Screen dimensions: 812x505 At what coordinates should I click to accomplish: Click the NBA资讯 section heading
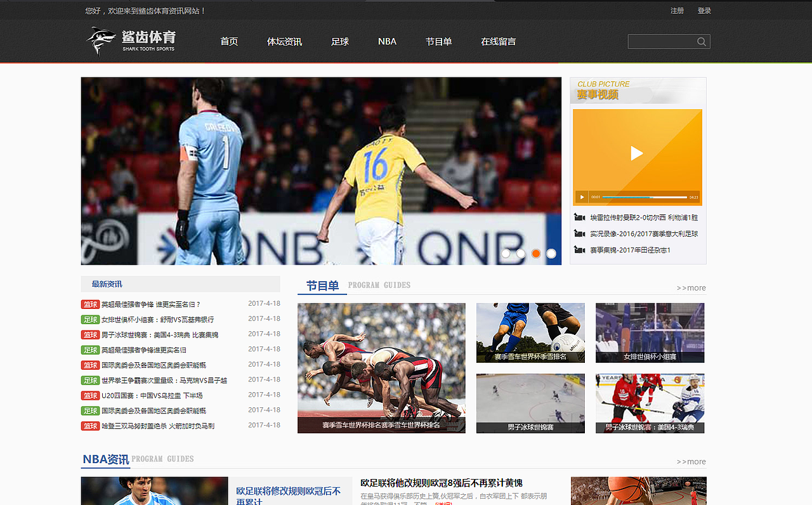click(x=105, y=459)
